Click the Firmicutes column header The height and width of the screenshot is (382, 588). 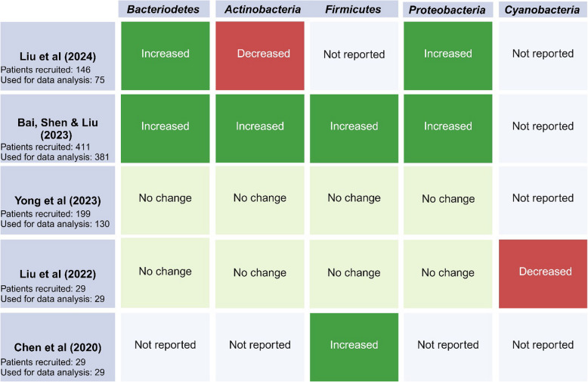[354, 10]
